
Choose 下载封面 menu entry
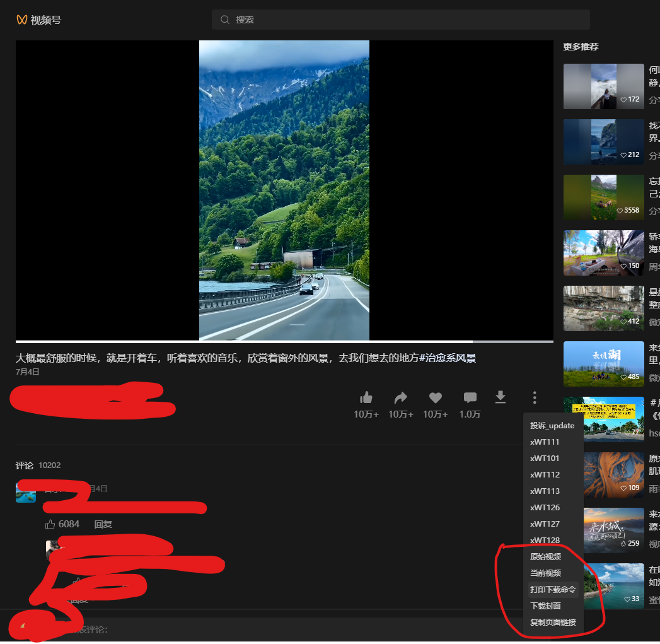point(545,606)
